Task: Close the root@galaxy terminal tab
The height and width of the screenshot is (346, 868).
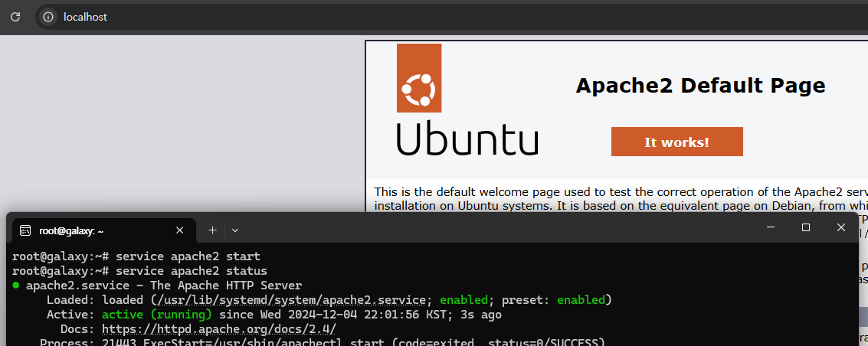Action: coord(179,230)
